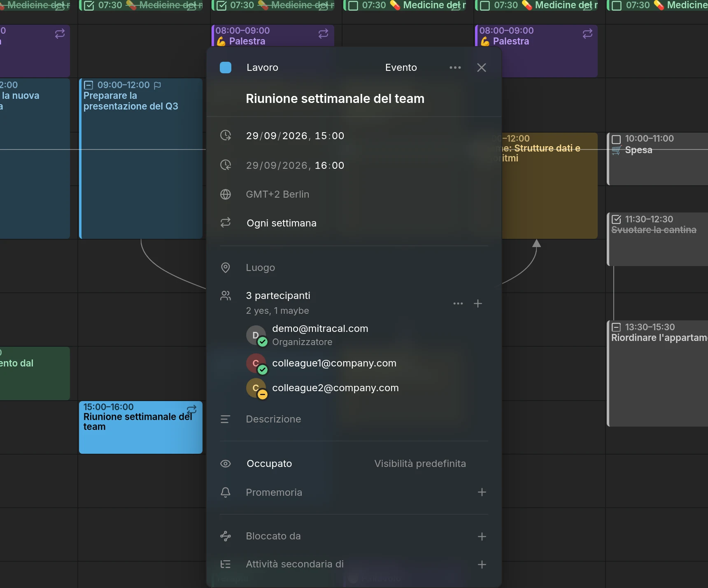Click the participants people icon
708x588 pixels.
tap(226, 296)
